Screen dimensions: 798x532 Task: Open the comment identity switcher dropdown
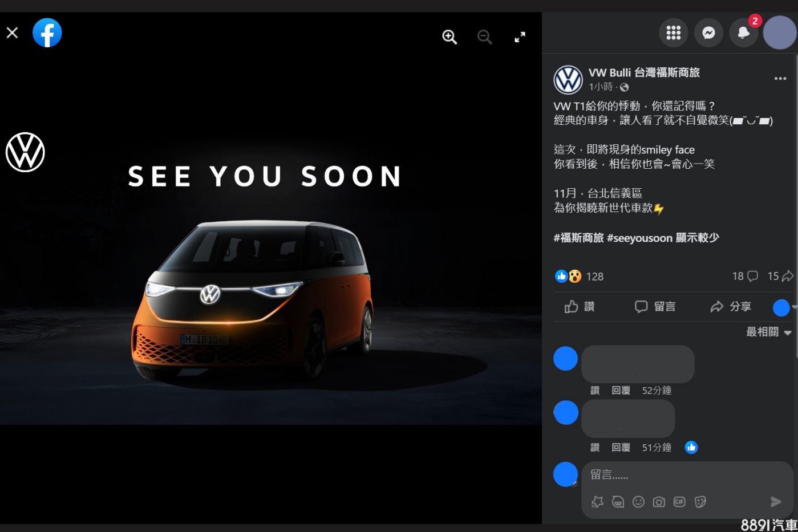(x=784, y=307)
